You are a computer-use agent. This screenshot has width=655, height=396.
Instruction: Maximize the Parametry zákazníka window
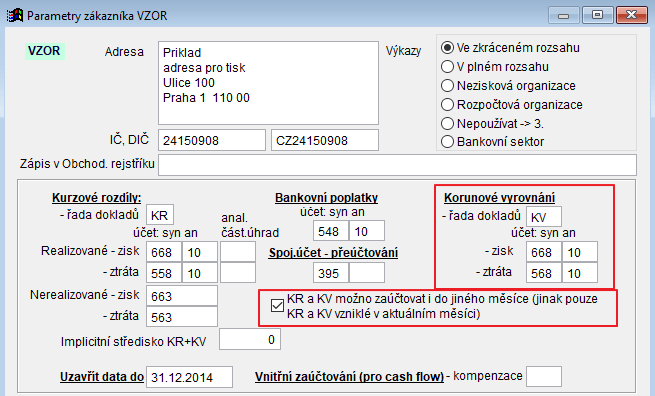[597, 15]
